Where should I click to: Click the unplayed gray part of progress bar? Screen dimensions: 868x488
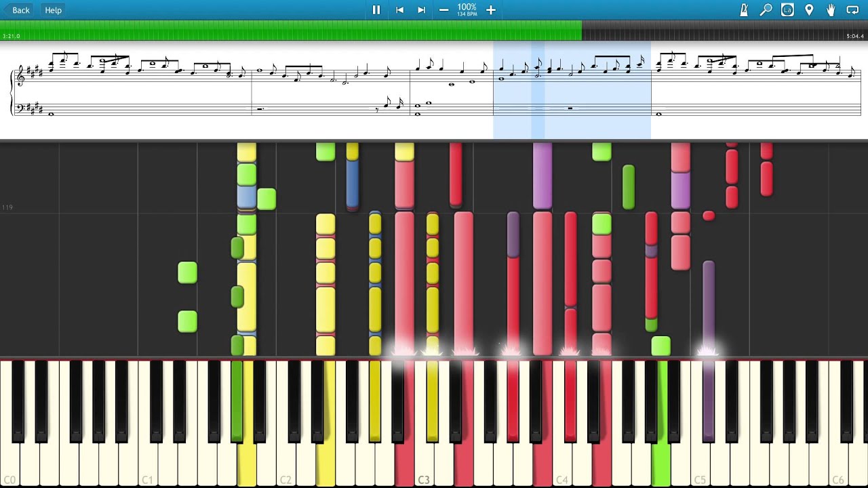712,30
